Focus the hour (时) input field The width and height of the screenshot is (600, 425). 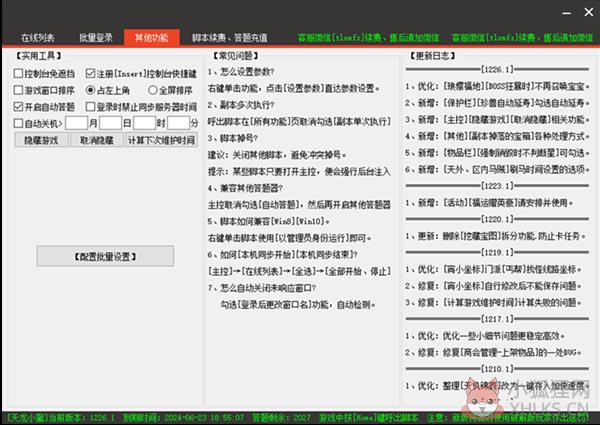pyautogui.click(x=144, y=123)
